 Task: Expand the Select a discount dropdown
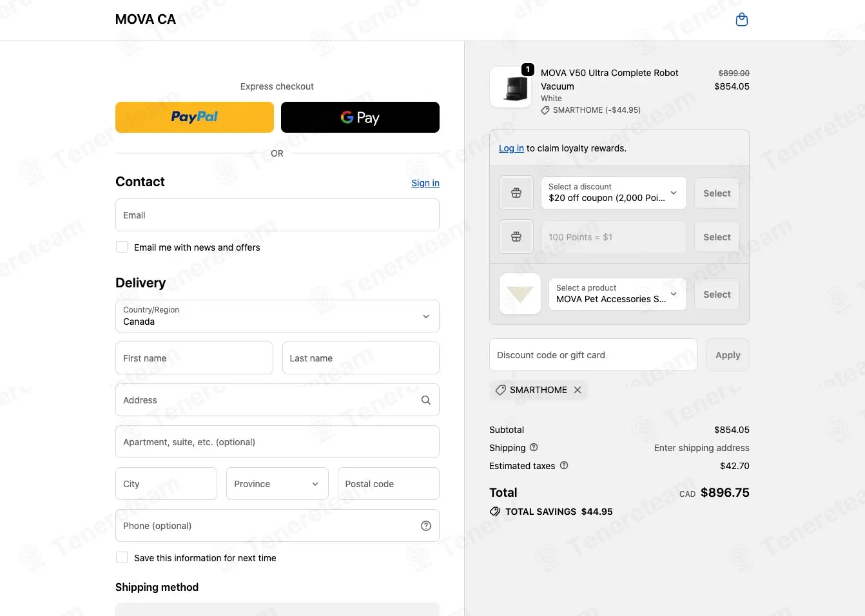tap(614, 193)
